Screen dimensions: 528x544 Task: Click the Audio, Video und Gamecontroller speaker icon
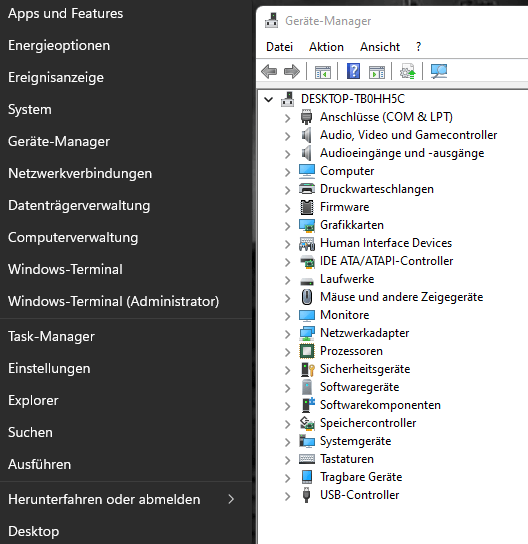(x=306, y=135)
